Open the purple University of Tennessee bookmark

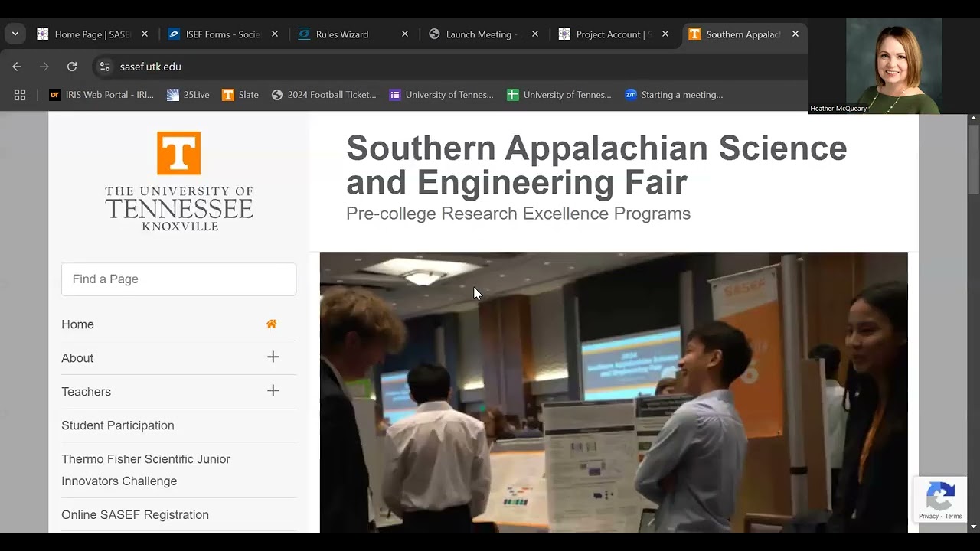pos(441,95)
